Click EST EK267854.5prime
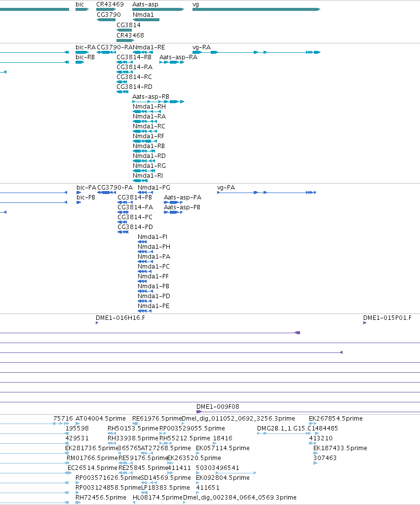 313,424
